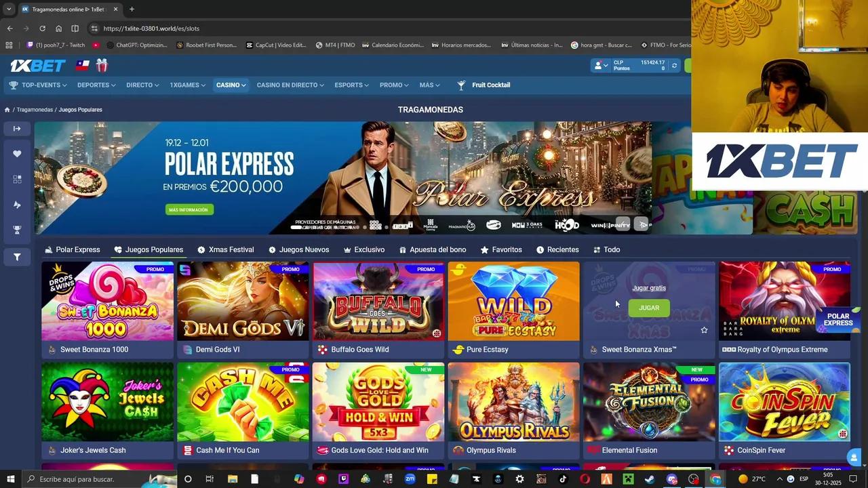Open the Fruit Cocktail link in the menu
Viewport: 868px width, 488px height.
click(491, 85)
